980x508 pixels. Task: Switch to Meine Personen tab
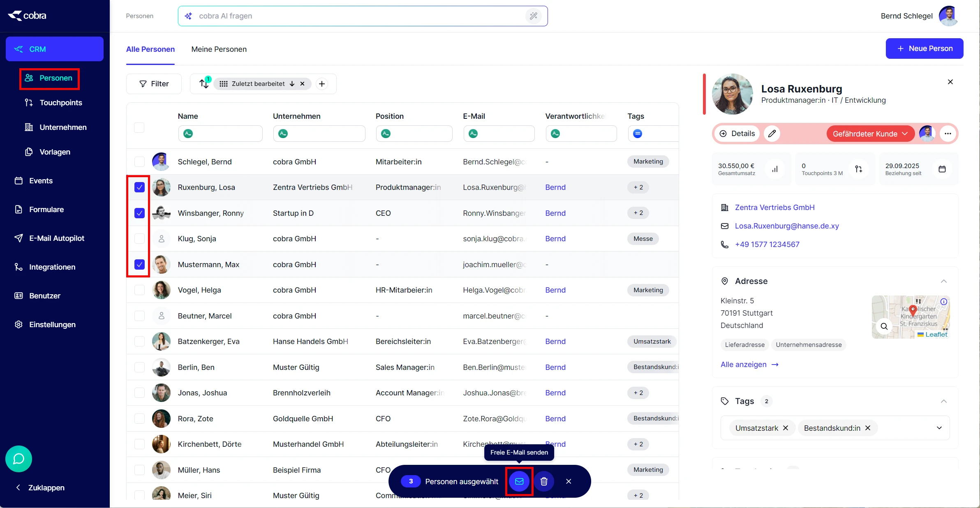[219, 49]
